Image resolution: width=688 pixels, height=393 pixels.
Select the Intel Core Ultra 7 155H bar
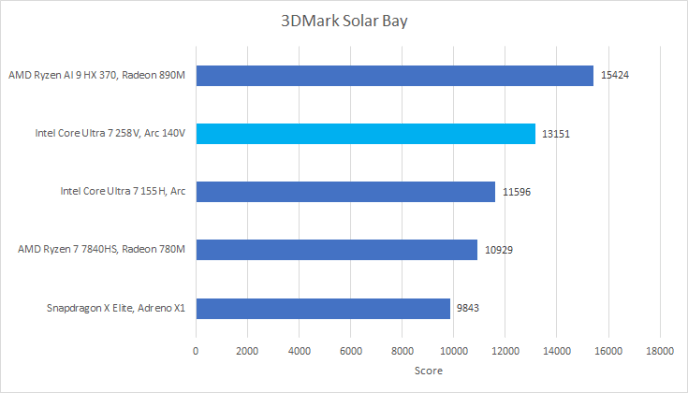pyautogui.click(x=346, y=192)
